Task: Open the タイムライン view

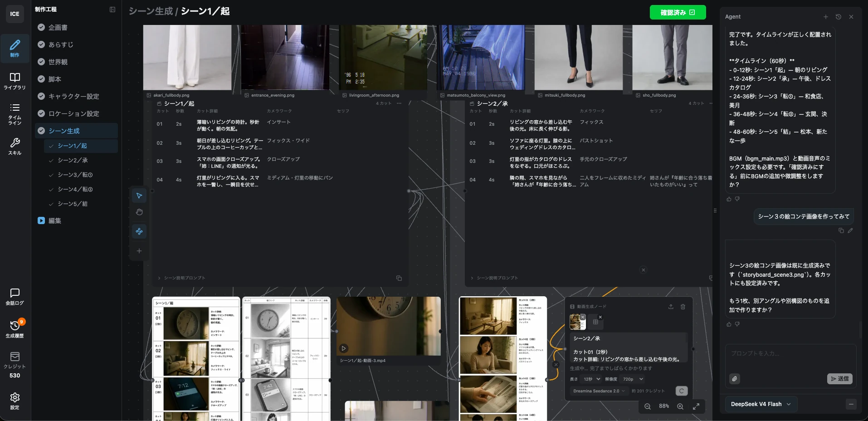Action: point(15,113)
